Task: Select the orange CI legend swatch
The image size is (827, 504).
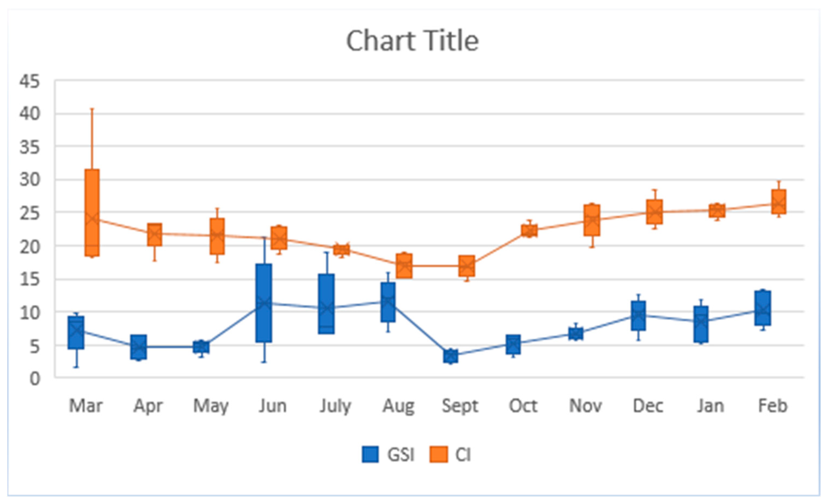Action: pos(438,454)
